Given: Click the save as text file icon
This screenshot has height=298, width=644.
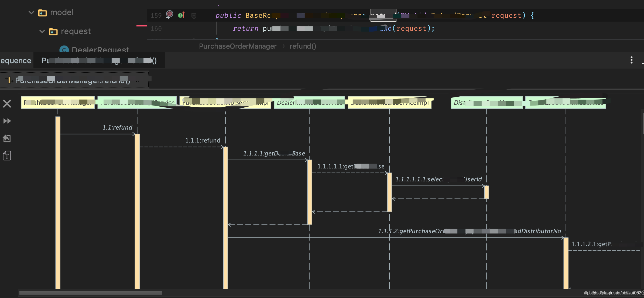Looking at the screenshot, I should [7, 156].
